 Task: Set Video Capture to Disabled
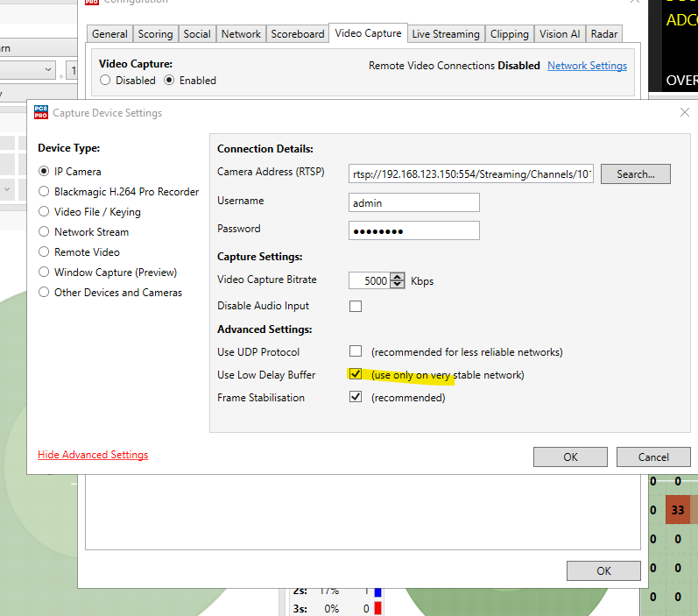(106, 81)
